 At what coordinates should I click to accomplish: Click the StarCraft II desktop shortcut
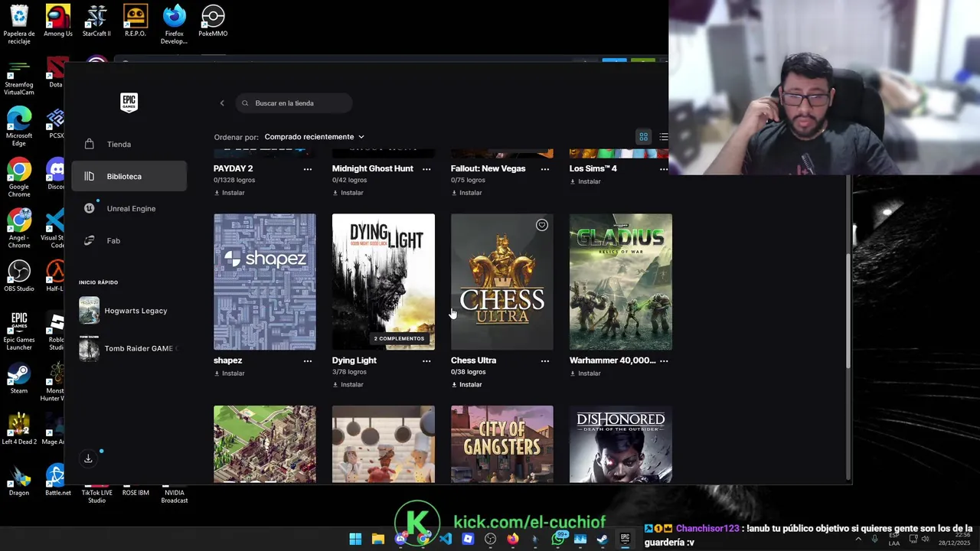(x=96, y=21)
